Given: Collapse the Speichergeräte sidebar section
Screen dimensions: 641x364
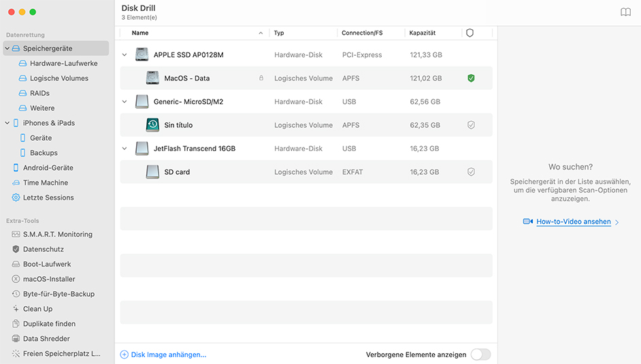Looking at the screenshot, I should 7,48.
